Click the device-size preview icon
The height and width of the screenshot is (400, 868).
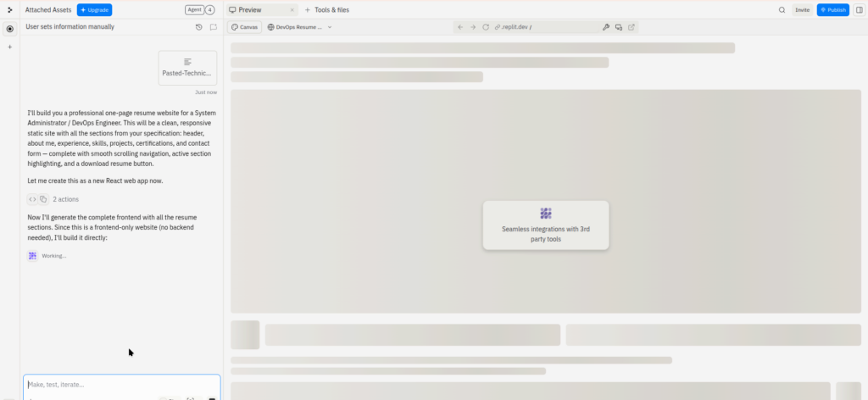[x=619, y=27]
